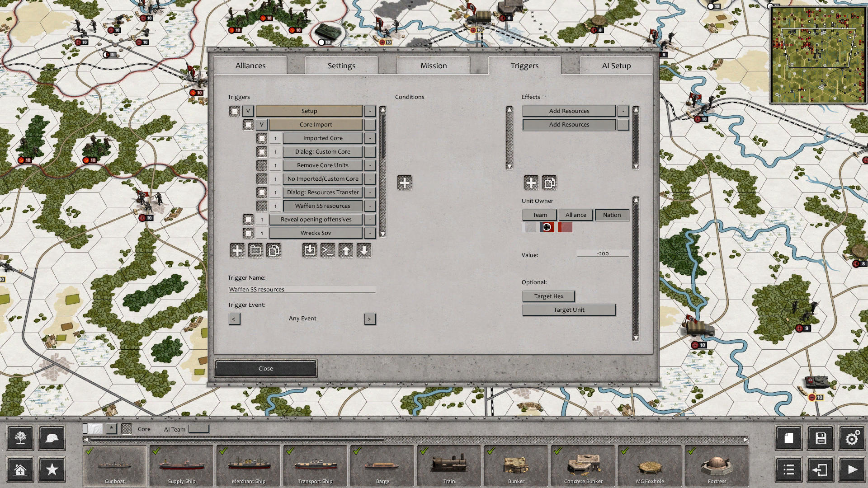The image size is (868, 488).
Task: Create a new scenario file
Action: tap(789, 438)
